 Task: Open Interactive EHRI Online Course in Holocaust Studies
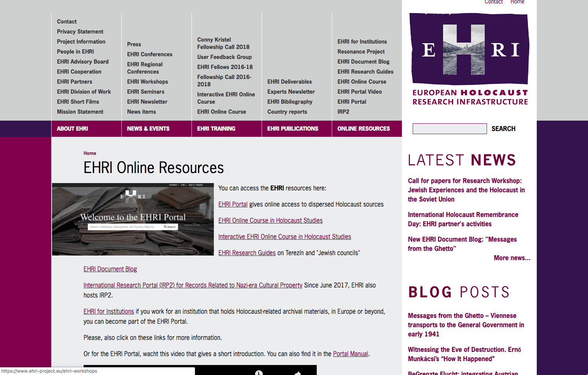point(285,237)
